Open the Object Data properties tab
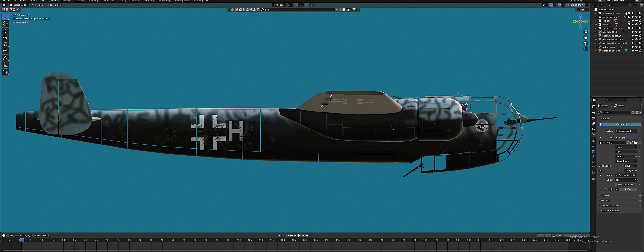The width and height of the screenshot is (644, 252). pos(593,167)
